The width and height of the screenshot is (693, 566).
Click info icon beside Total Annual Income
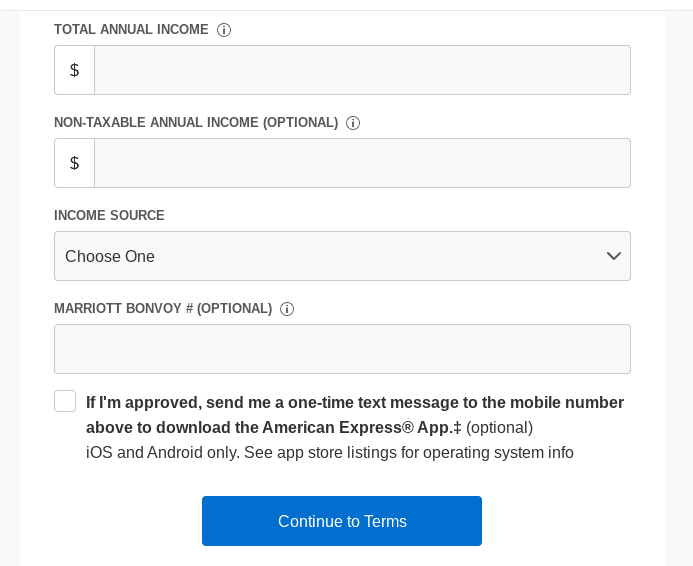pos(224,30)
